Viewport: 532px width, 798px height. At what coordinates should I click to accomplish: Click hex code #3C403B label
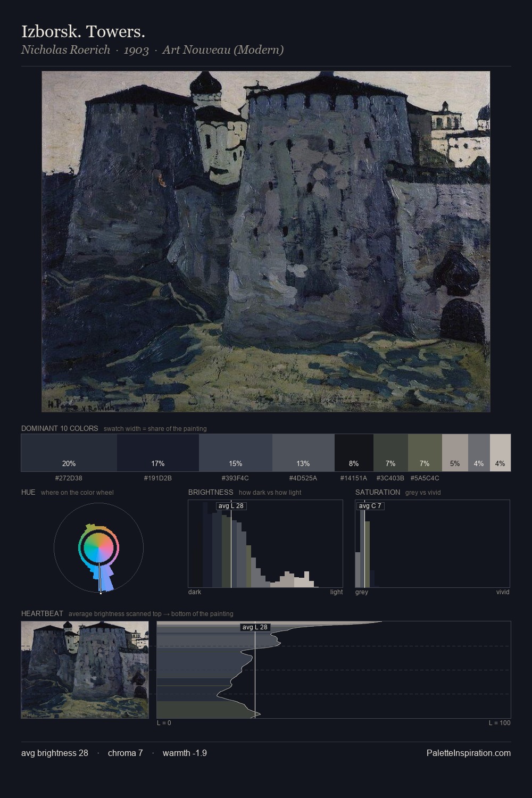[390, 478]
